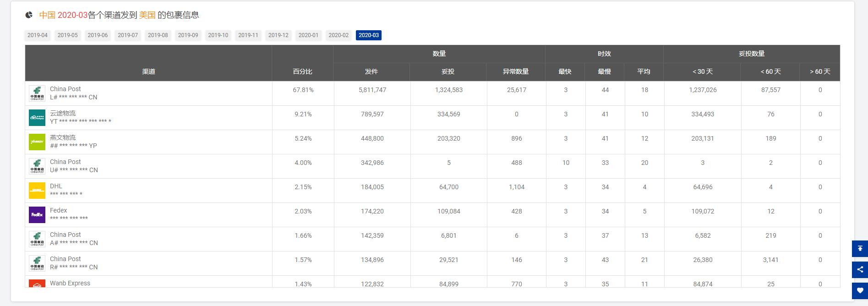Image resolution: width=868 pixels, height=306 pixels.
Task: Switch to the 2019-04 month tab
Action: coord(38,35)
